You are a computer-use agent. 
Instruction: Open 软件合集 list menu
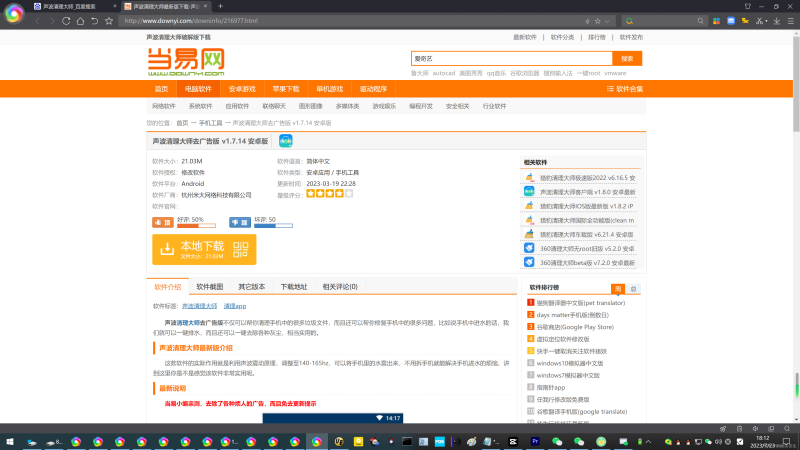(624, 89)
